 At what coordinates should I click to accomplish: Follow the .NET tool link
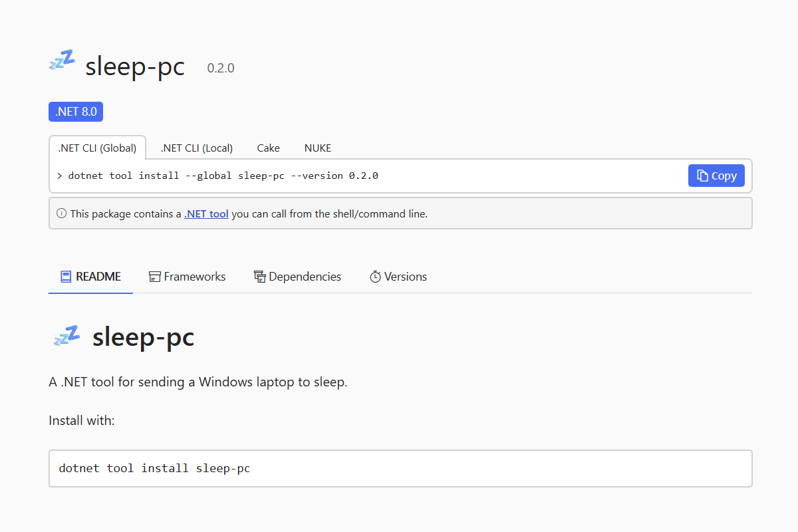(206, 214)
